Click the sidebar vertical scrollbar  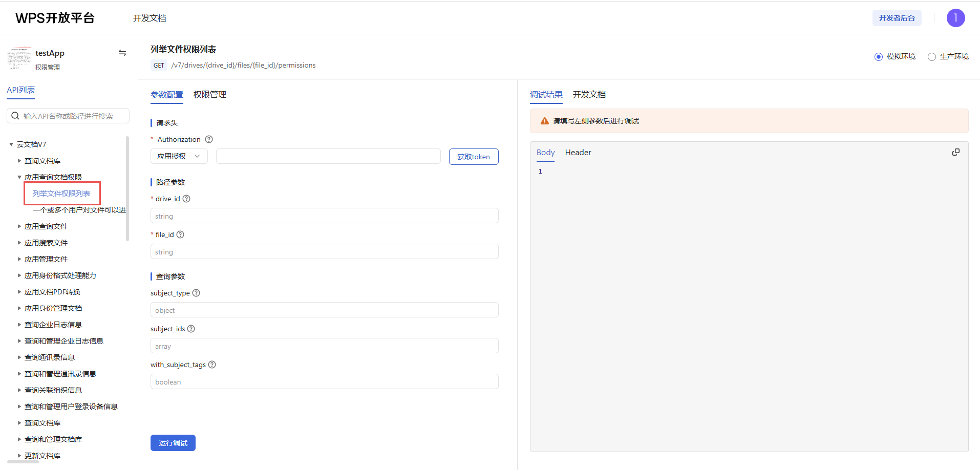(x=127, y=188)
